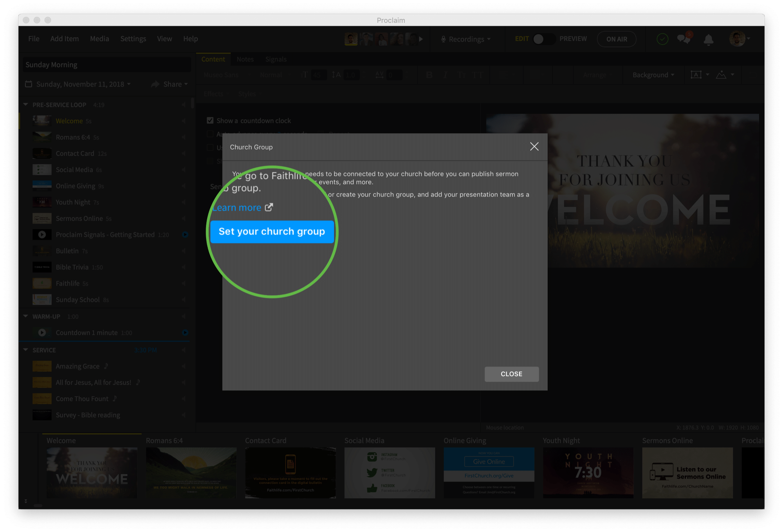
Task: Open the Add Item menu
Action: [x=64, y=39]
